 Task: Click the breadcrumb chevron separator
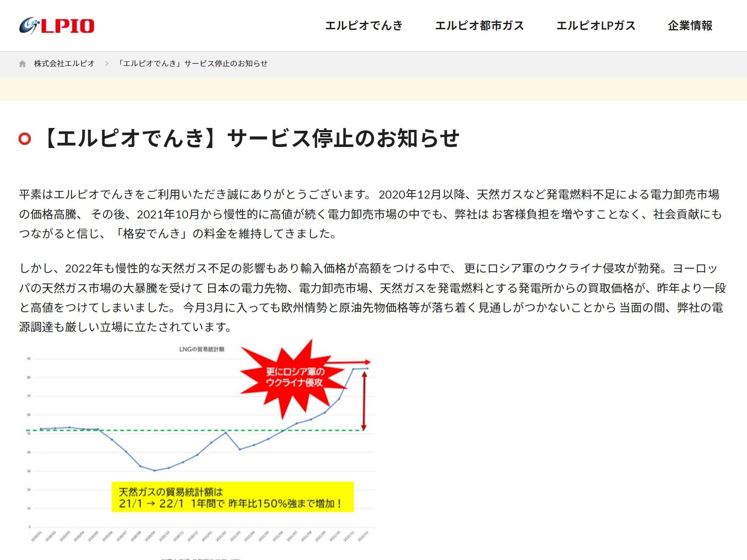click(x=107, y=64)
